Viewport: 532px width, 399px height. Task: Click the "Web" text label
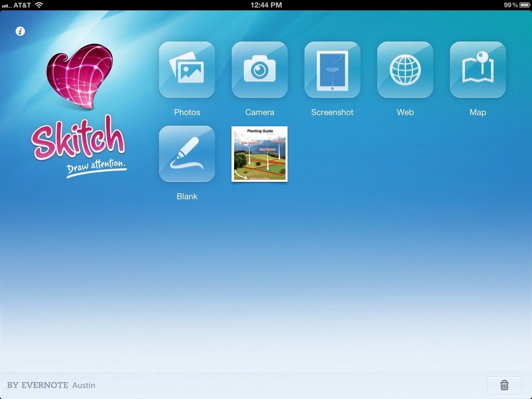pyautogui.click(x=405, y=112)
